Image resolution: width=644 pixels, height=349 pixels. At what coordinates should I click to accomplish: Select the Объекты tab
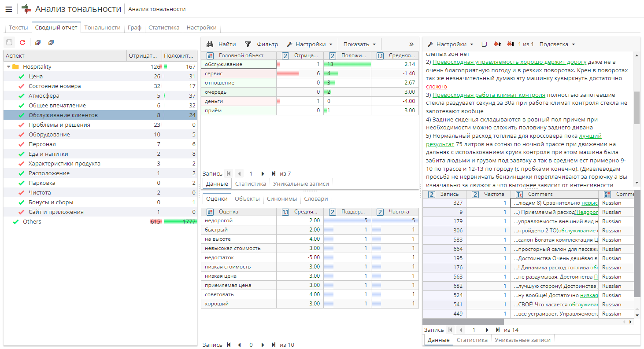[x=247, y=199]
